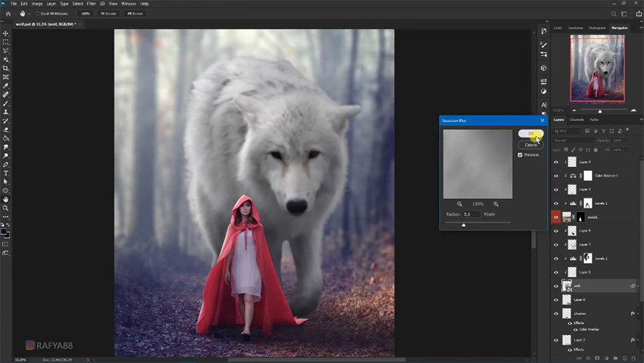Open the blend mode Normal dropdown
644x363 pixels.
click(x=574, y=140)
